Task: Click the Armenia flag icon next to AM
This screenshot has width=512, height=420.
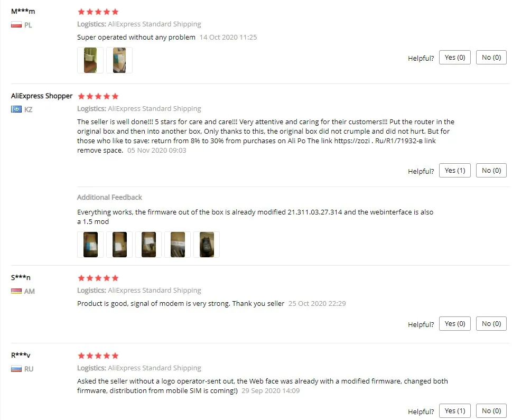Action: [x=16, y=291]
